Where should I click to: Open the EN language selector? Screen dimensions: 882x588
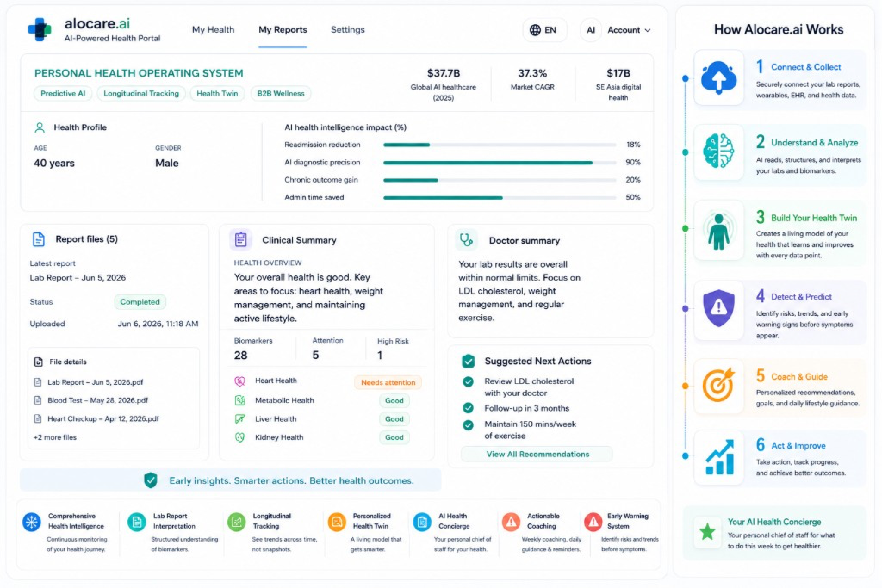click(x=544, y=30)
